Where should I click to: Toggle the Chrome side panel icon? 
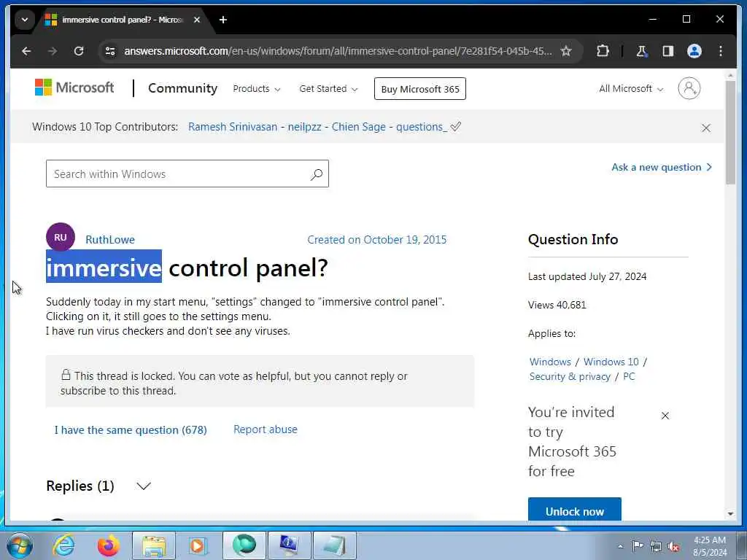(668, 51)
